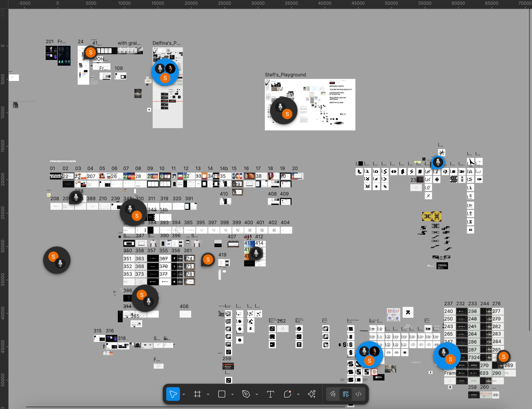This screenshot has height=409, width=532.
Task: Select the Move tool
Action: 173,394
